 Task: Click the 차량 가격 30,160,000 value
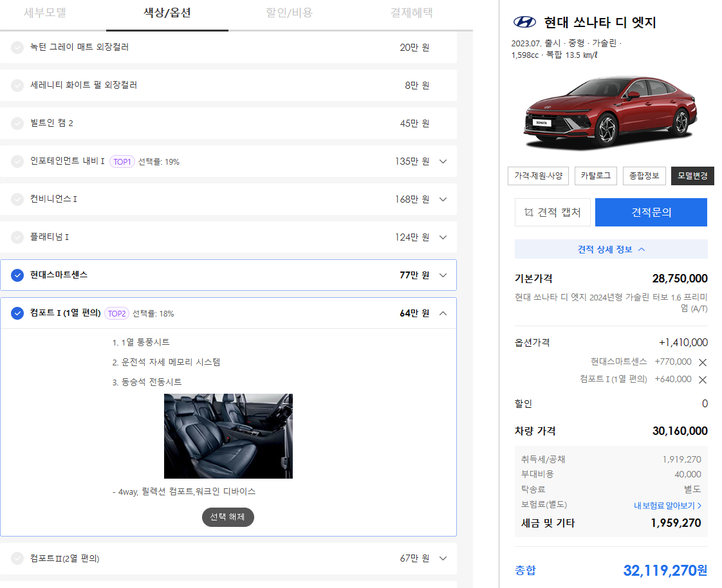(680, 431)
